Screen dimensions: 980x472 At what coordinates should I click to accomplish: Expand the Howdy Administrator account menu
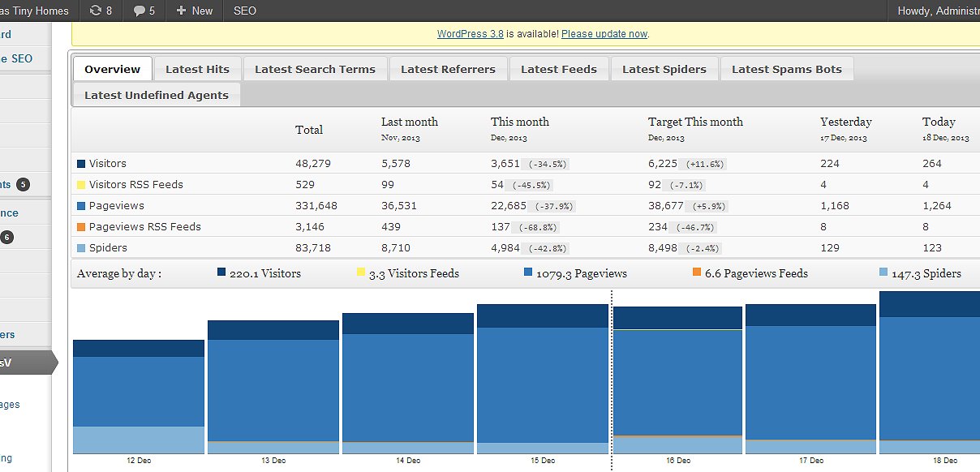click(x=938, y=11)
